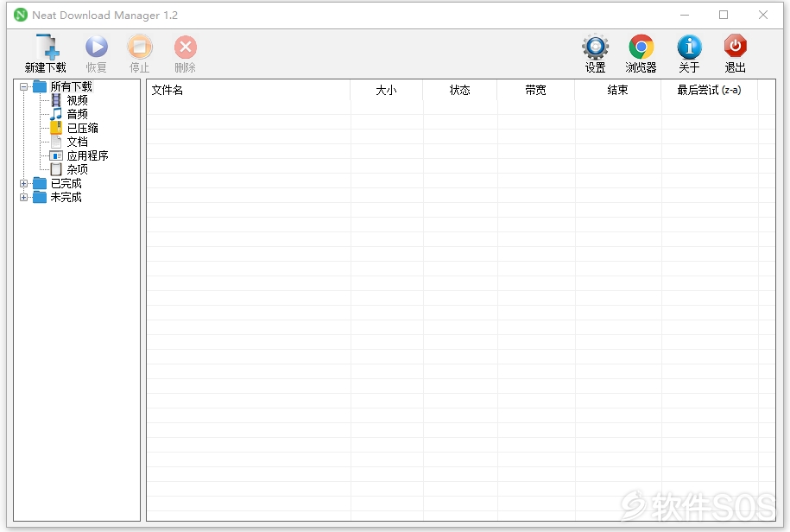
Task: Select the 已完成 folder label
Action: pyautogui.click(x=66, y=183)
